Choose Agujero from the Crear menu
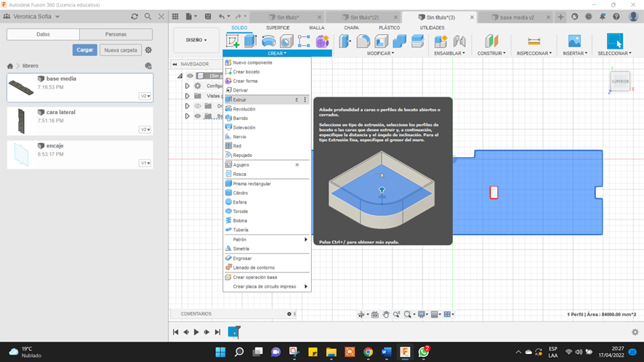 (x=241, y=165)
